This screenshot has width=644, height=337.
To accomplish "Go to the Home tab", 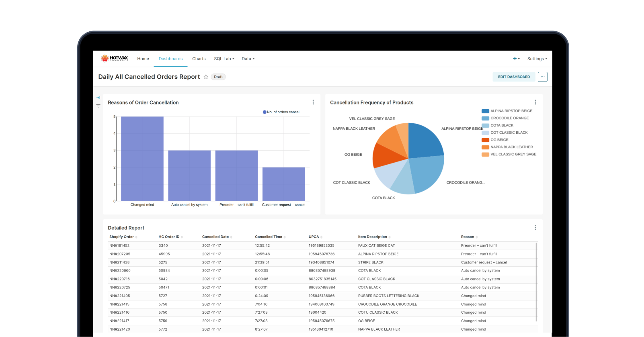I will pos(143,59).
